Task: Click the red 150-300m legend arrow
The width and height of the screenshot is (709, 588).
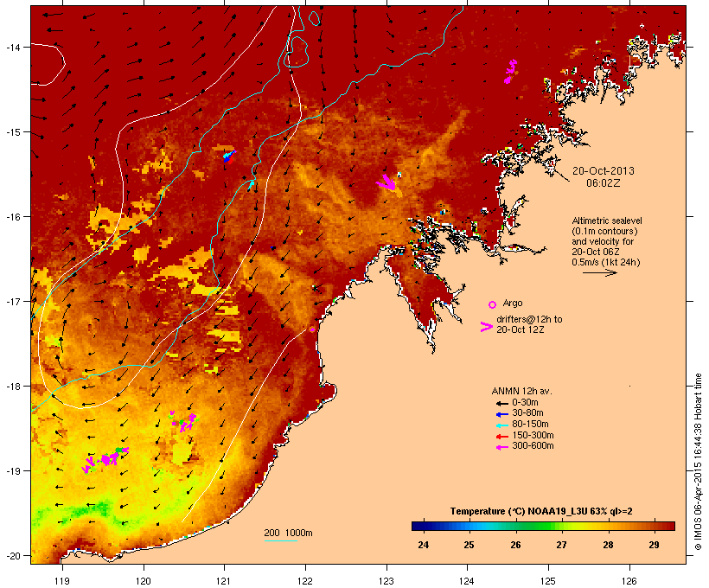Action: [x=501, y=437]
